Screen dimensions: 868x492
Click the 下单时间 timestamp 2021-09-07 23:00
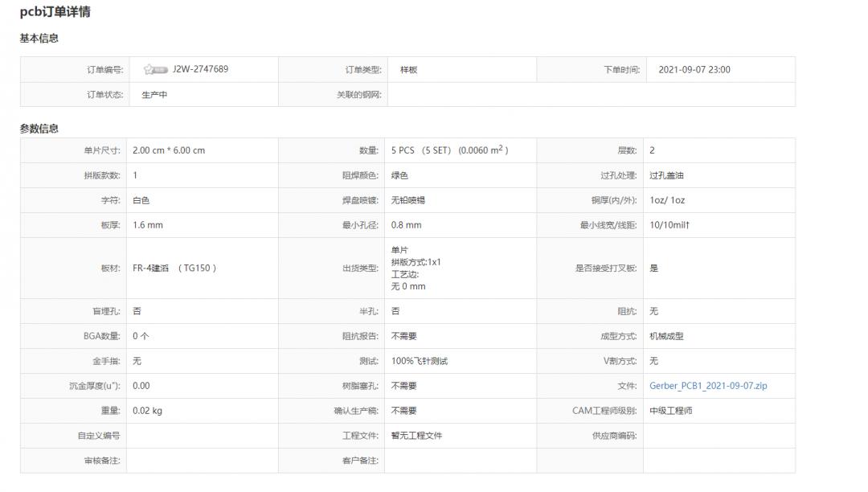point(696,69)
